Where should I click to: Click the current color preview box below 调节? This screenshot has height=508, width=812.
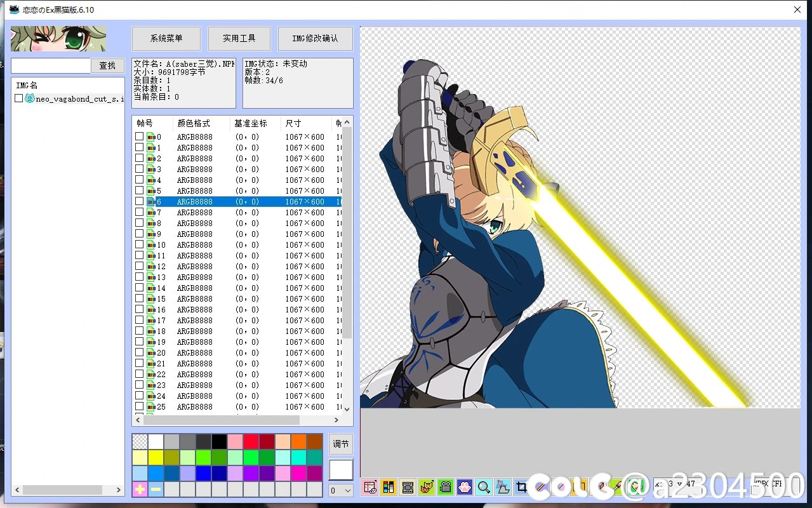coord(341,470)
